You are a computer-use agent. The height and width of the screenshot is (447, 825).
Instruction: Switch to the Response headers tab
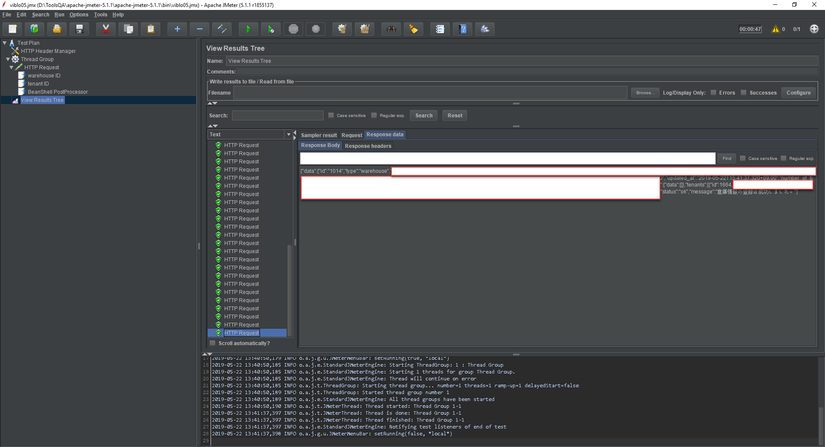click(x=368, y=146)
